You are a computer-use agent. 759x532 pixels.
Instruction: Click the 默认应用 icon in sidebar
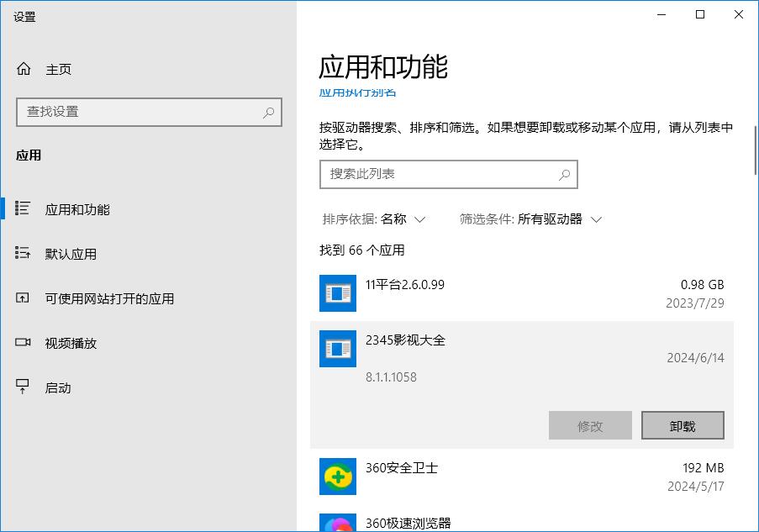coord(22,253)
